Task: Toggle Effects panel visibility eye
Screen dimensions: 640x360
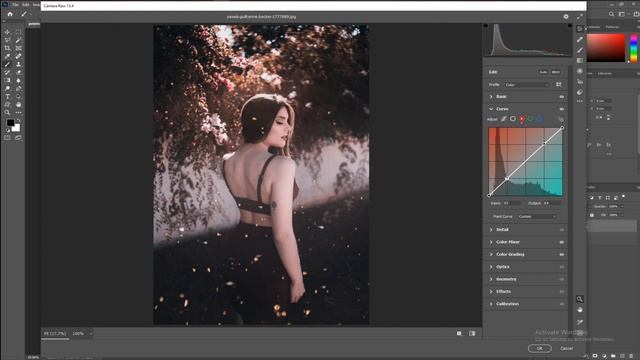Action: click(x=562, y=292)
